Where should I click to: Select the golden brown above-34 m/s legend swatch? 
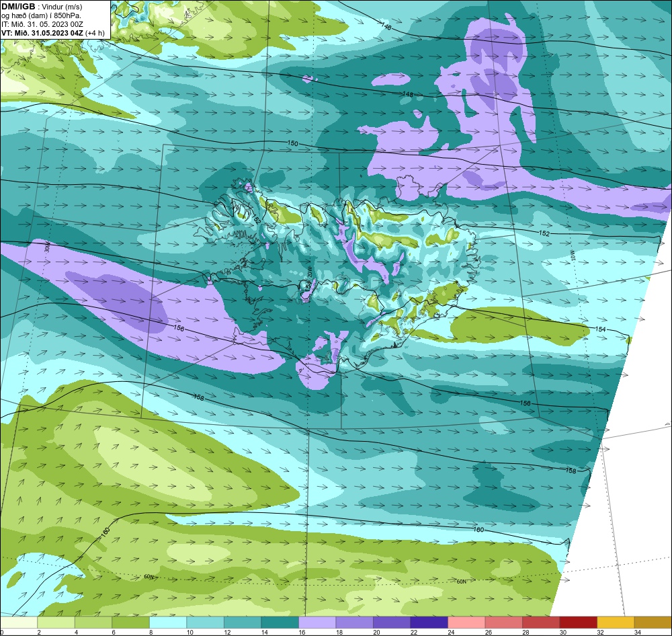(653, 623)
